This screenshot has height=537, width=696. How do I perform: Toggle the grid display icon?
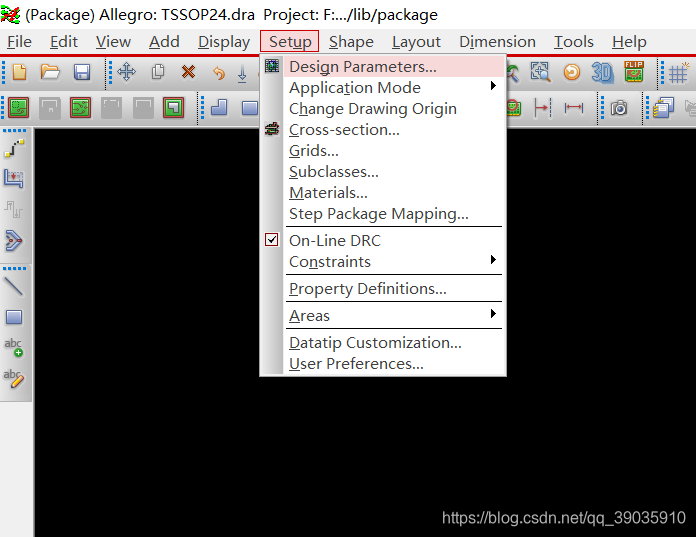tap(679, 73)
